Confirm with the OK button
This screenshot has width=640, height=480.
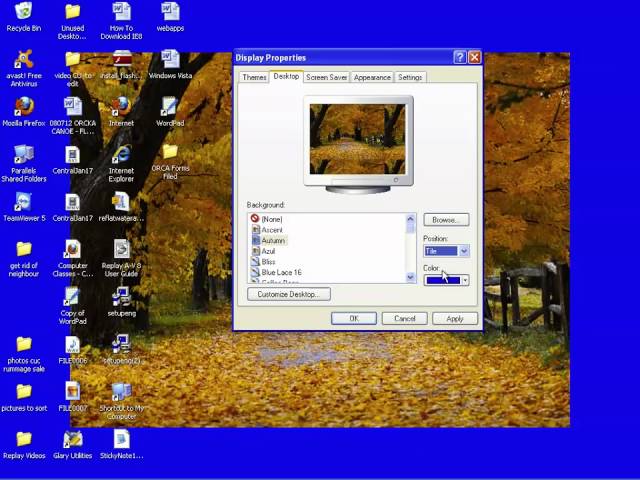[354, 318]
